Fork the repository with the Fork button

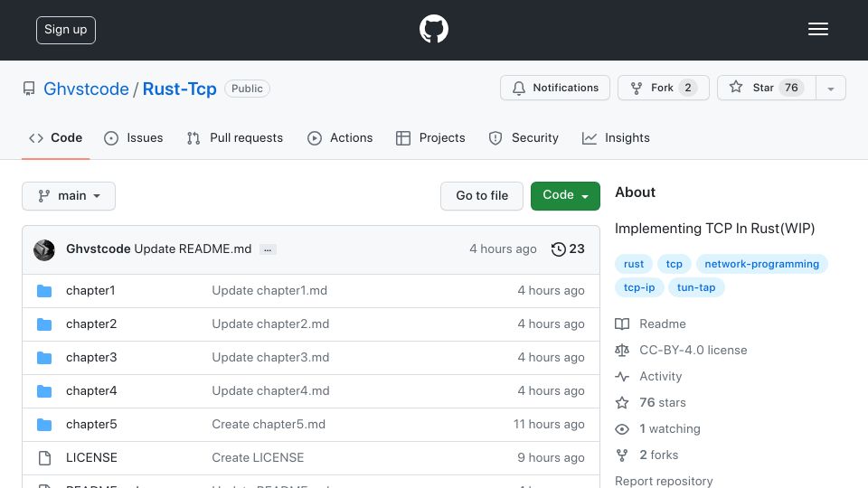pos(663,88)
